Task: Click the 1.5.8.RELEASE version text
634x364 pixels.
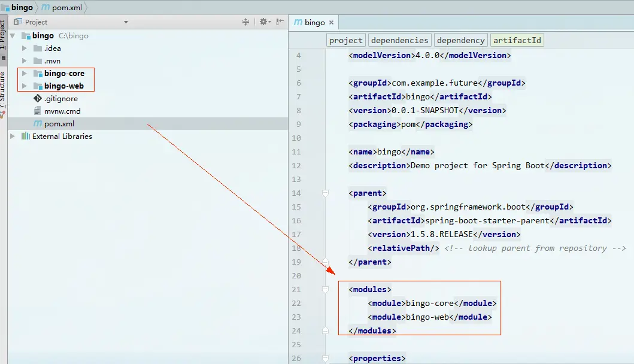Action: pos(442,234)
